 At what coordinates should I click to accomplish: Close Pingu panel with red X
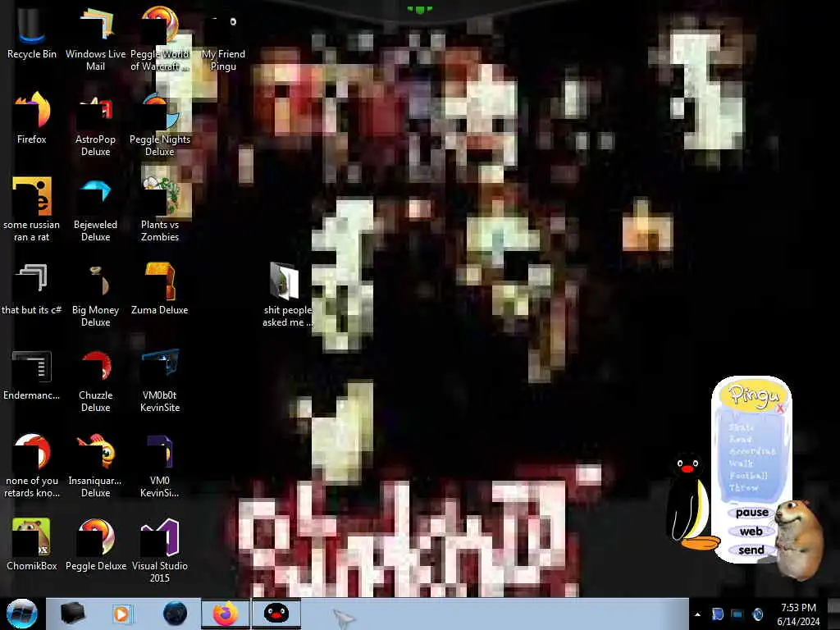(x=780, y=409)
